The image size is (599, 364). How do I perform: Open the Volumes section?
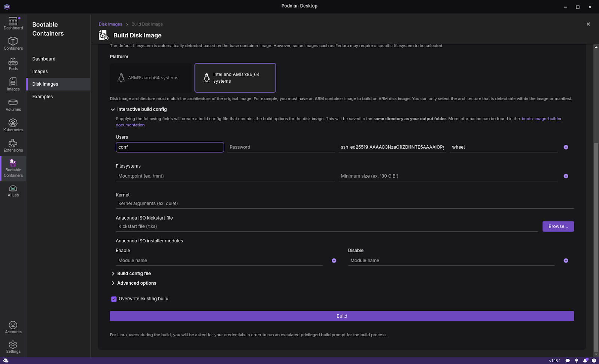point(13,105)
